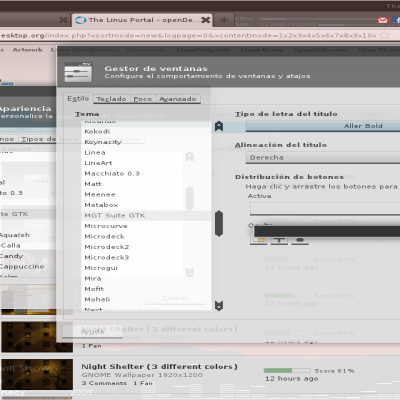Open the OpenSkillz.com navigation link

click(x=320, y=50)
